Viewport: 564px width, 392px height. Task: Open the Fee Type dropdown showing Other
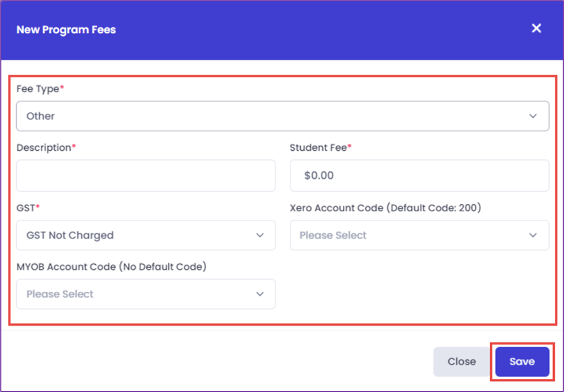[283, 116]
